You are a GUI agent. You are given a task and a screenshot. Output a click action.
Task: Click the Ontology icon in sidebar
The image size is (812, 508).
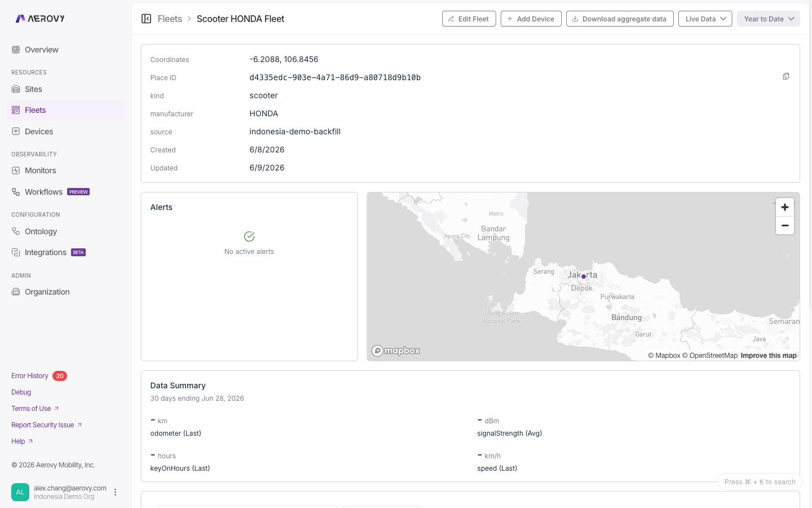click(x=16, y=231)
